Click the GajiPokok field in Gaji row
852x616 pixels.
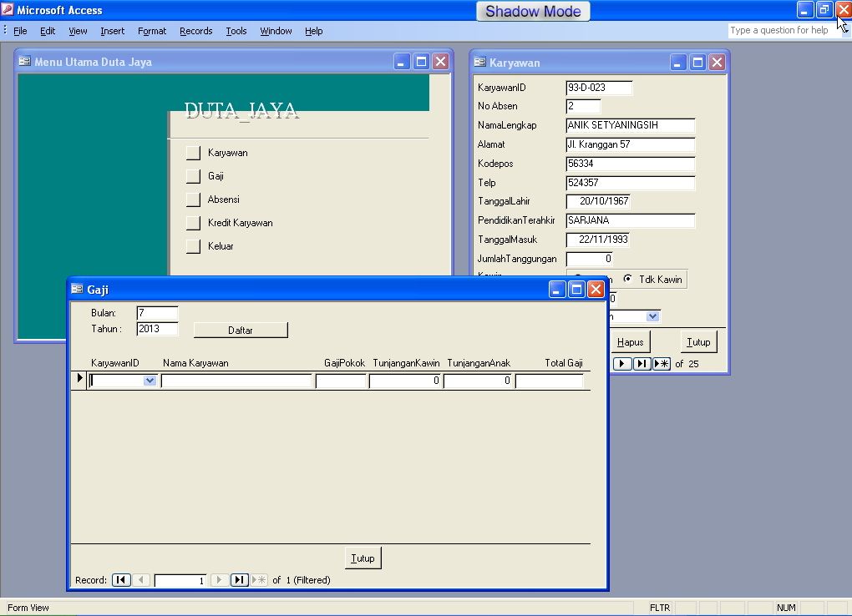click(x=341, y=381)
